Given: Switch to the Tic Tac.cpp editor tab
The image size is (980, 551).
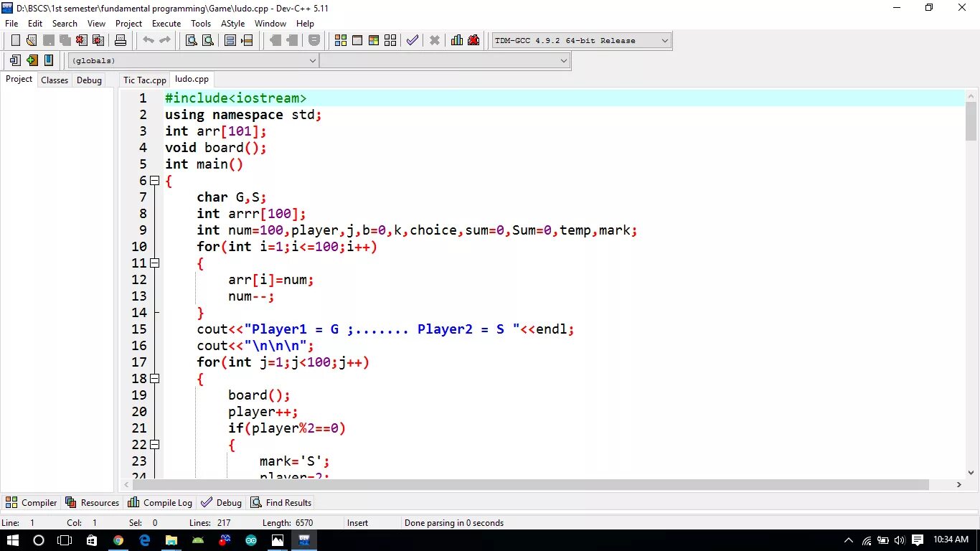Looking at the screenshot, I should point(144,80).
